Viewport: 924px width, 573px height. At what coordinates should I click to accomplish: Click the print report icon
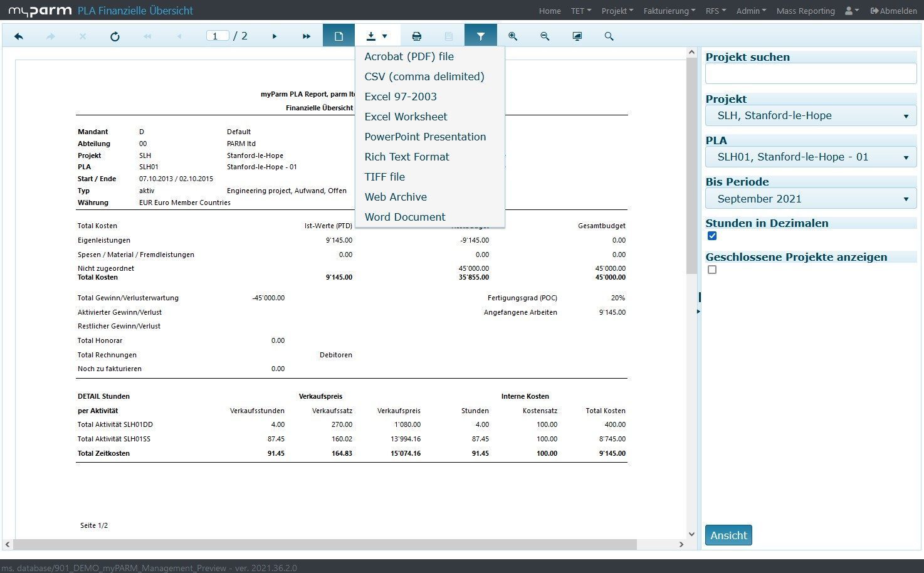click(416, 36)
